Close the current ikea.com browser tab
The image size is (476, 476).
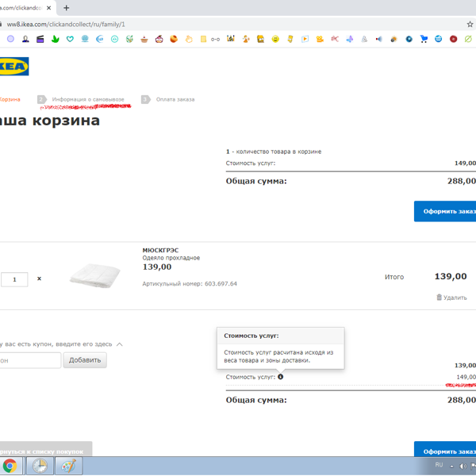[49, 8]
